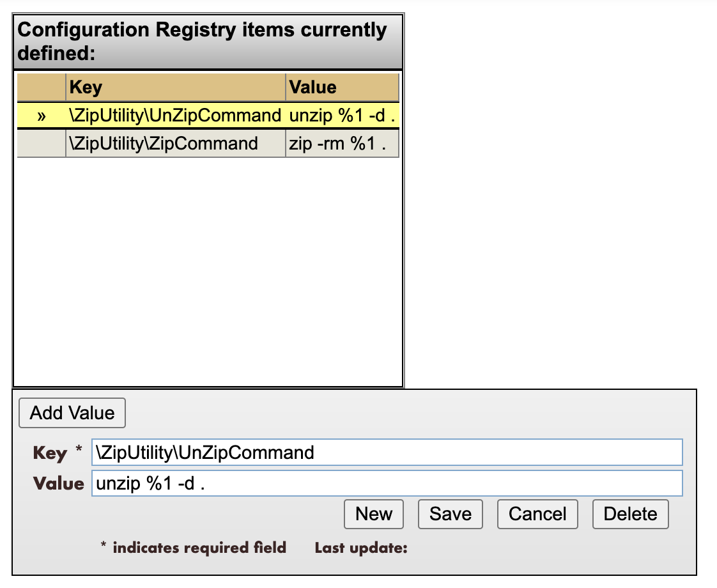Click the blank marker cell beside ZipCommand
Screen dimensions: 717x588
click(x=42, y=144)
